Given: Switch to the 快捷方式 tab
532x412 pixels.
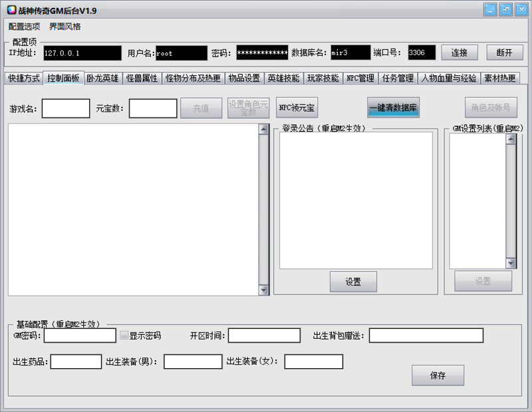Looking at the screenshot, I should click(x=24, y=78).
